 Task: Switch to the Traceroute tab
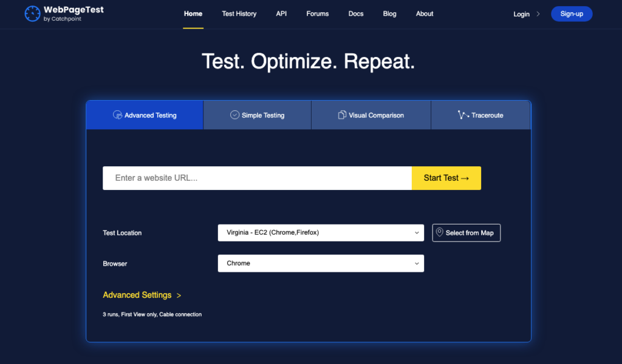(480, 114)
